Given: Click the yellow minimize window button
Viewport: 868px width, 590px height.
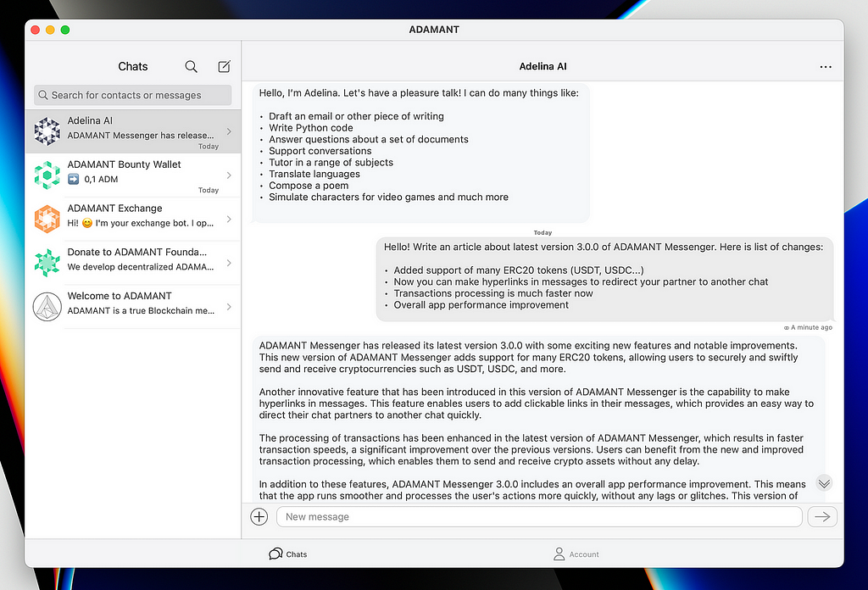Looking at the screenshot, I should [x=50, y=30].
